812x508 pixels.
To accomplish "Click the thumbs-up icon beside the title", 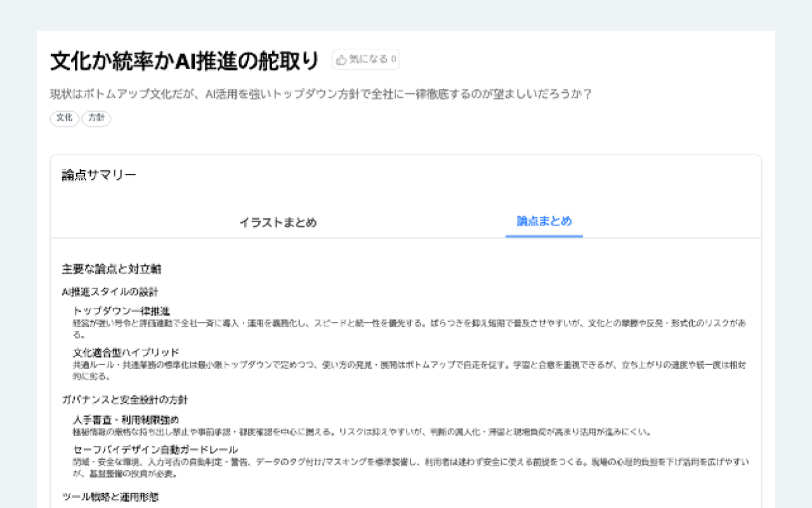I will pyautogui.click(x=341, y=60).
